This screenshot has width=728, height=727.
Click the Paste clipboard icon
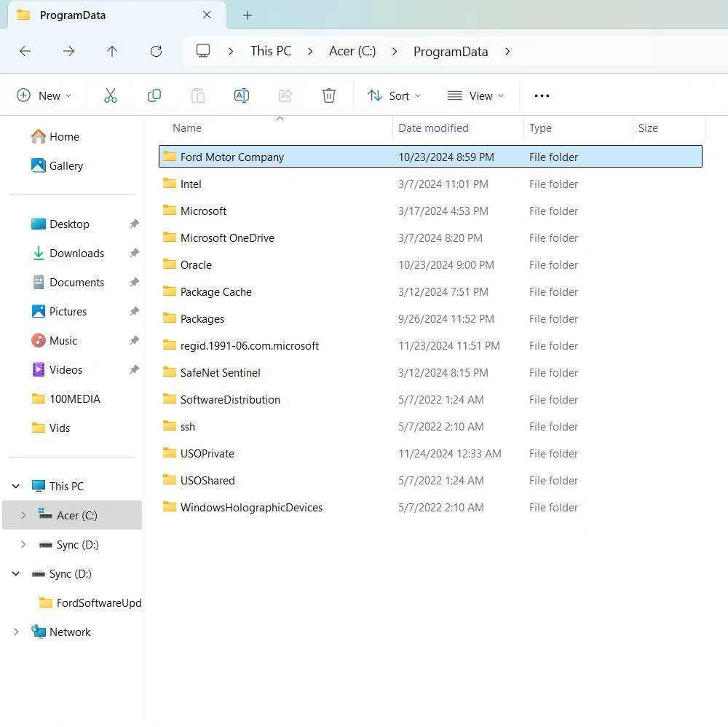click(x=198, y=95)
